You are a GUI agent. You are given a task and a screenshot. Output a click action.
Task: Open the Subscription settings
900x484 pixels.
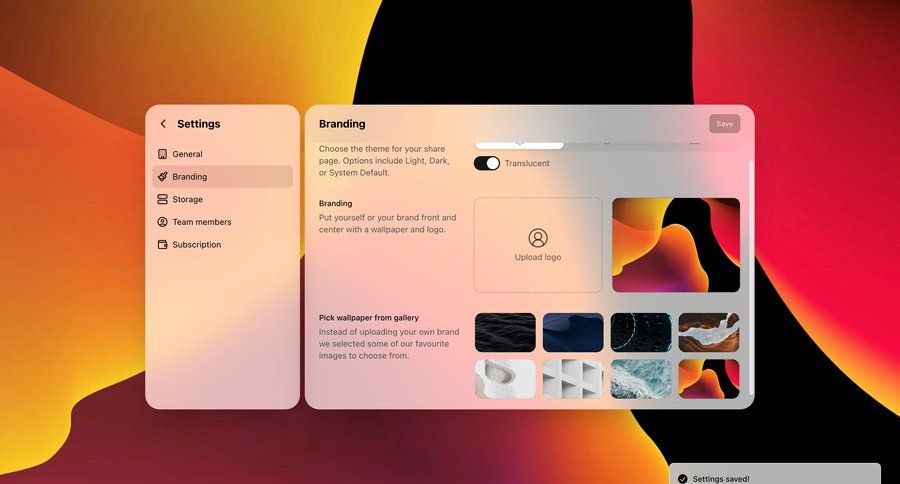223,245
